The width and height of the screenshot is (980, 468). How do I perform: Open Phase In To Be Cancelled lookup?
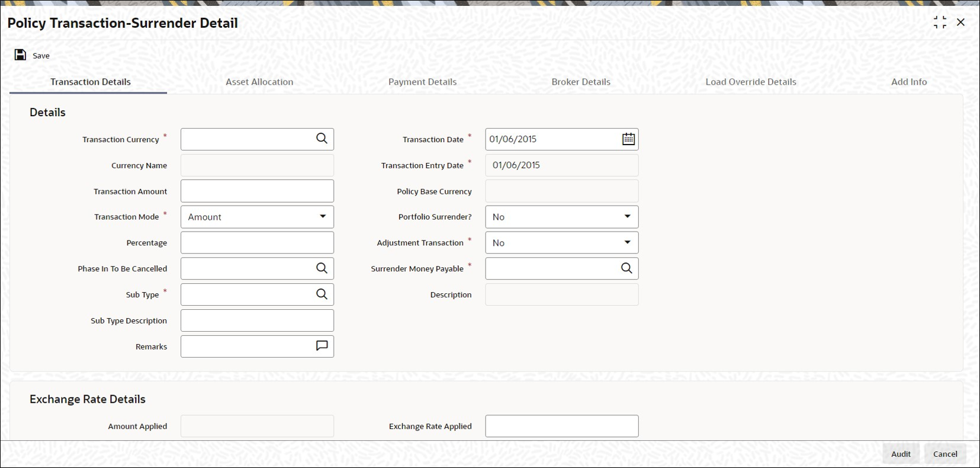click(x=322, y=268)
